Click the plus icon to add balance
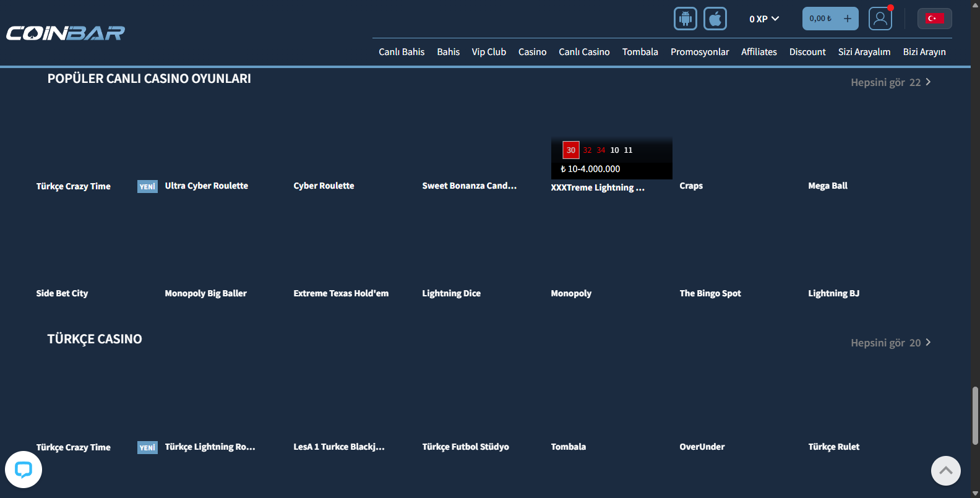Viewport: 980px width, 498px height. click(x=848, y=19)
